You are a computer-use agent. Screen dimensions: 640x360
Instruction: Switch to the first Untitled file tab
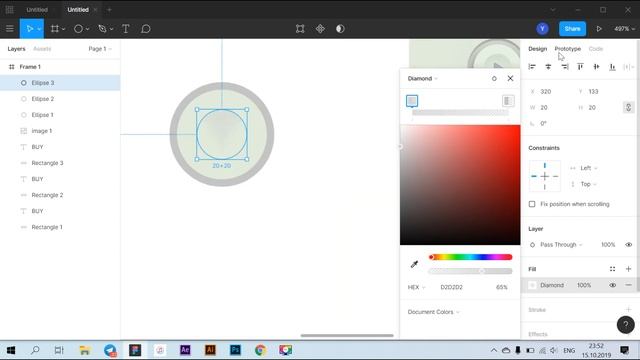point(37,9)
